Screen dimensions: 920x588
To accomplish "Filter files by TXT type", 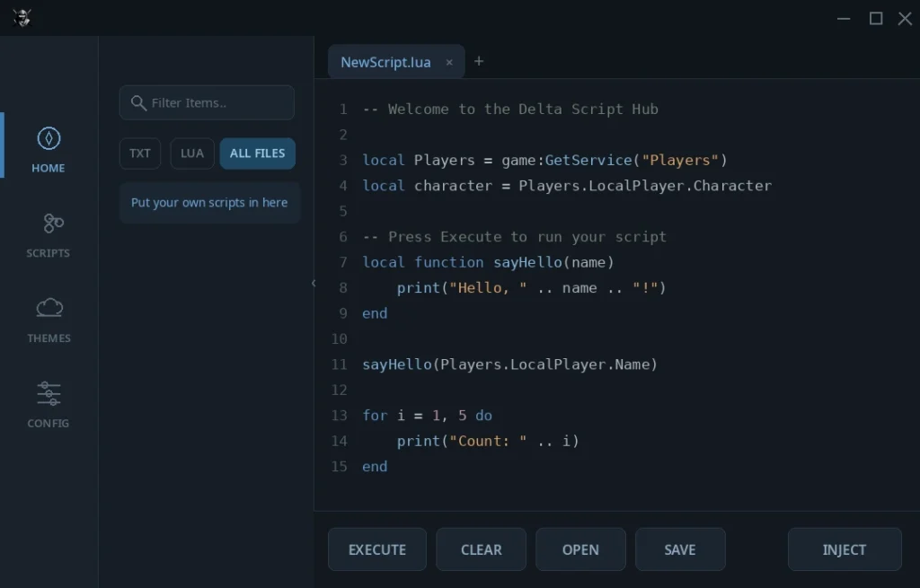I will [x=139, y=154].
